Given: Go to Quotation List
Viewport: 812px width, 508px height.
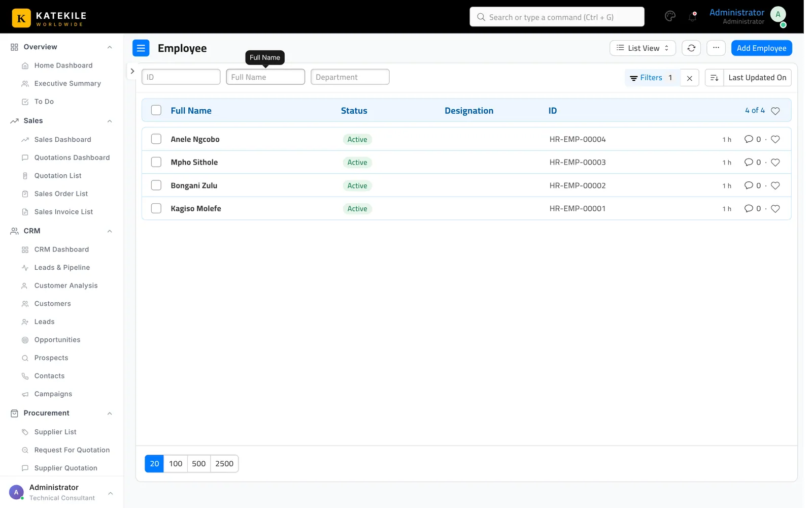Looking at the screenshot, I should pyautogui.click(x=58, y=176).
